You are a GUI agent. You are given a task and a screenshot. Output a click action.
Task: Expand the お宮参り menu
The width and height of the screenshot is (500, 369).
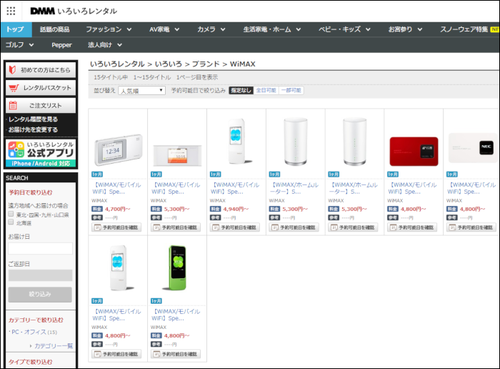(405, 29)
